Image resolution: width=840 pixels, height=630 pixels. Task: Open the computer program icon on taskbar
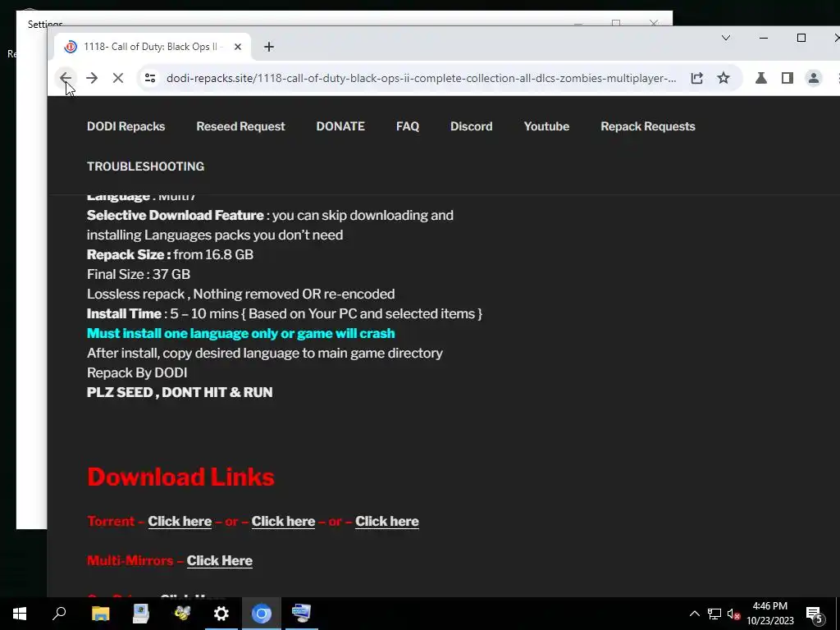pos(140,614)
